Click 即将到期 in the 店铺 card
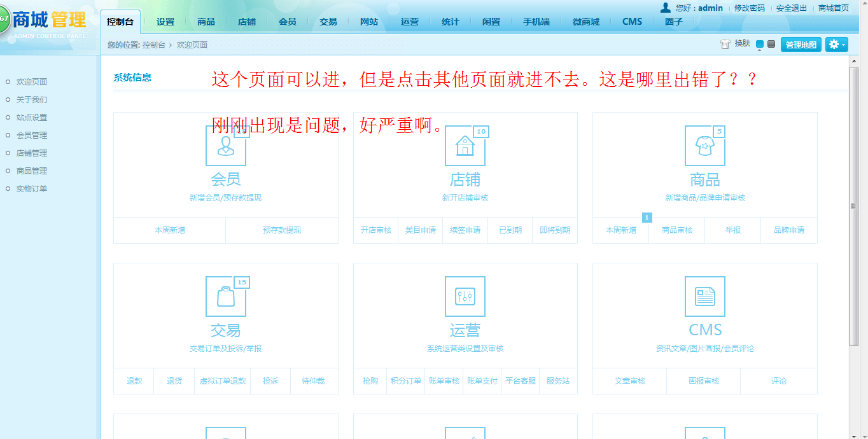 555,230
